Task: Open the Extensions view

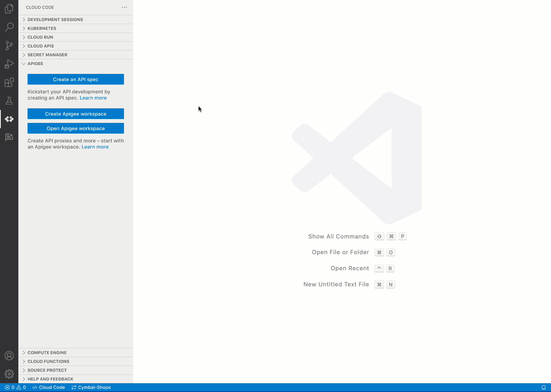Action: point(9,82)
